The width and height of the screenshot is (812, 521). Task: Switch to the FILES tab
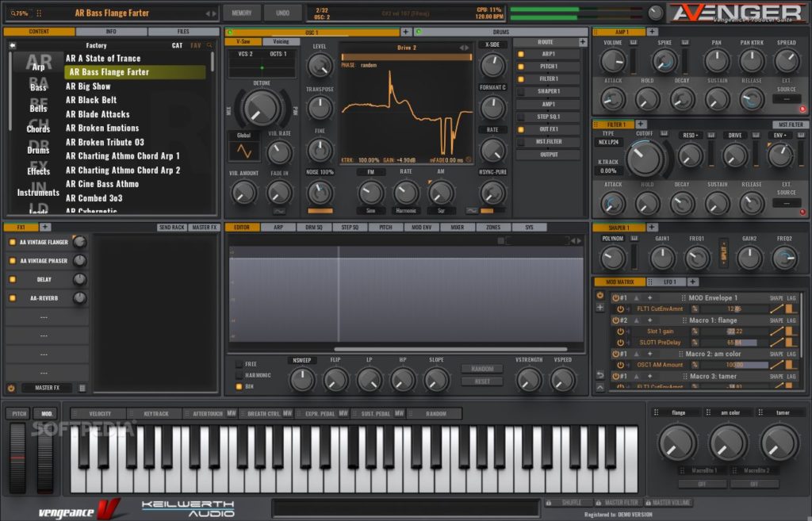click(x=183, y=32)
